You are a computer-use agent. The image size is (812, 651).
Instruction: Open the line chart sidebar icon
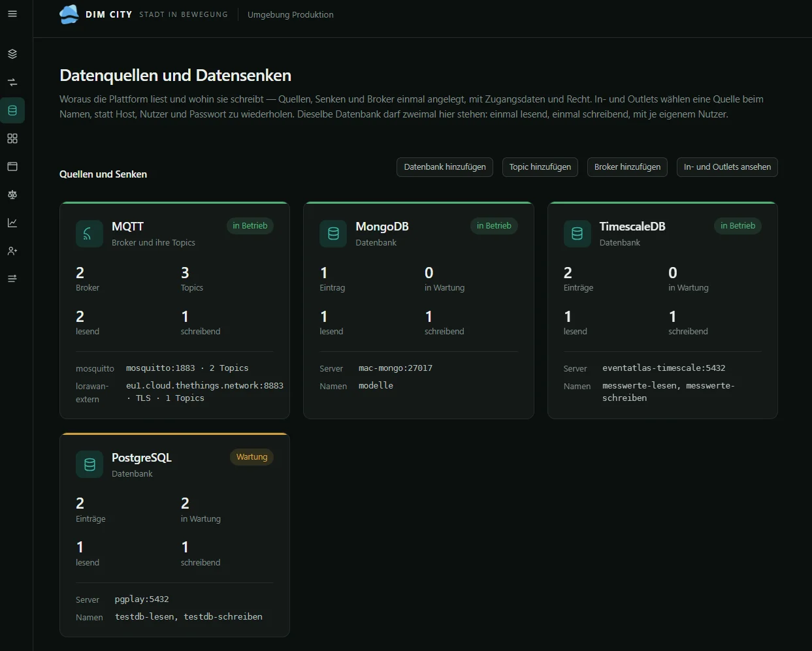point(12,223)
